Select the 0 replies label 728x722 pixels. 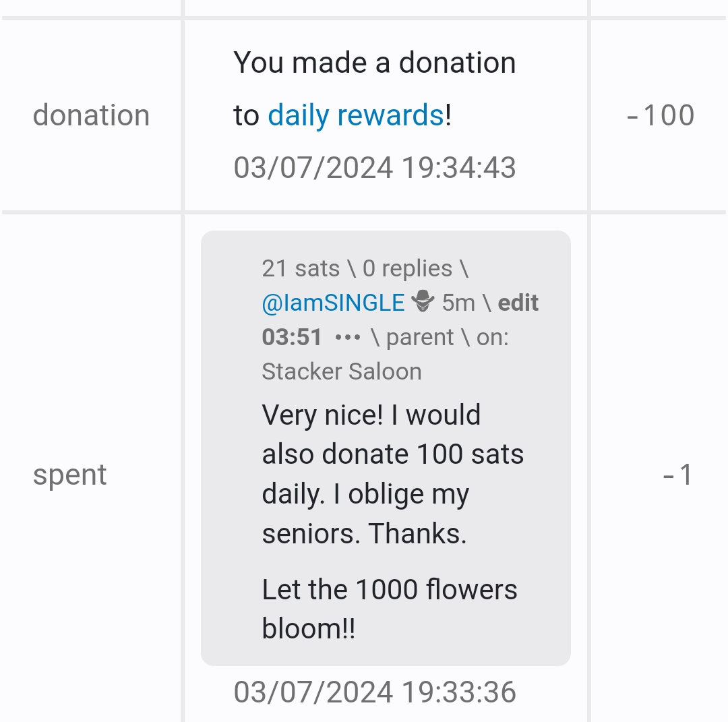pyautogui.click(x=407, y=268)
